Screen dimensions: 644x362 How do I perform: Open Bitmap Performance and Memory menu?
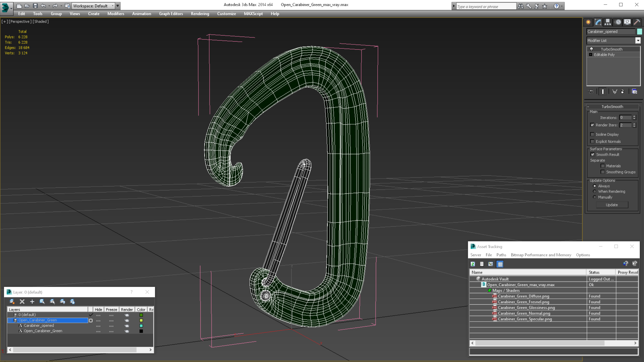pyautogui.click(x=541, y=255)
